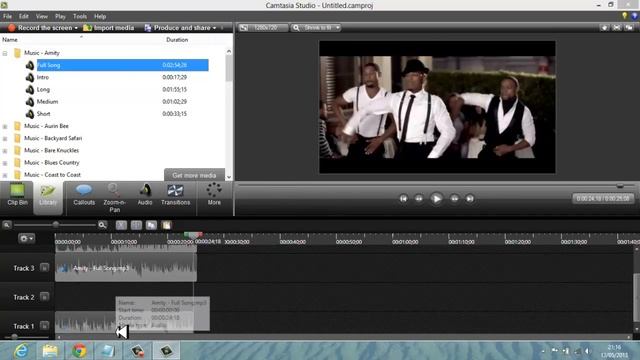The height and width of the screenshot is (360, 640).
Task: Click the timeline playhead marker
Action: [x=193, y=235]
